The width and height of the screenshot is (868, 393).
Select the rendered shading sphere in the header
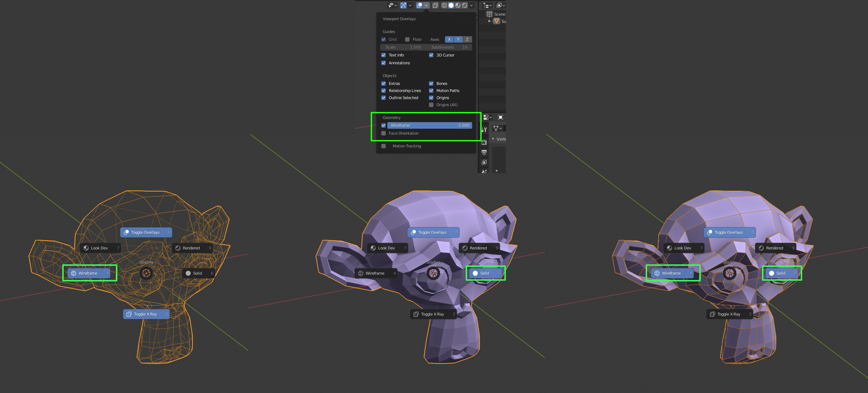click(465, 5)
